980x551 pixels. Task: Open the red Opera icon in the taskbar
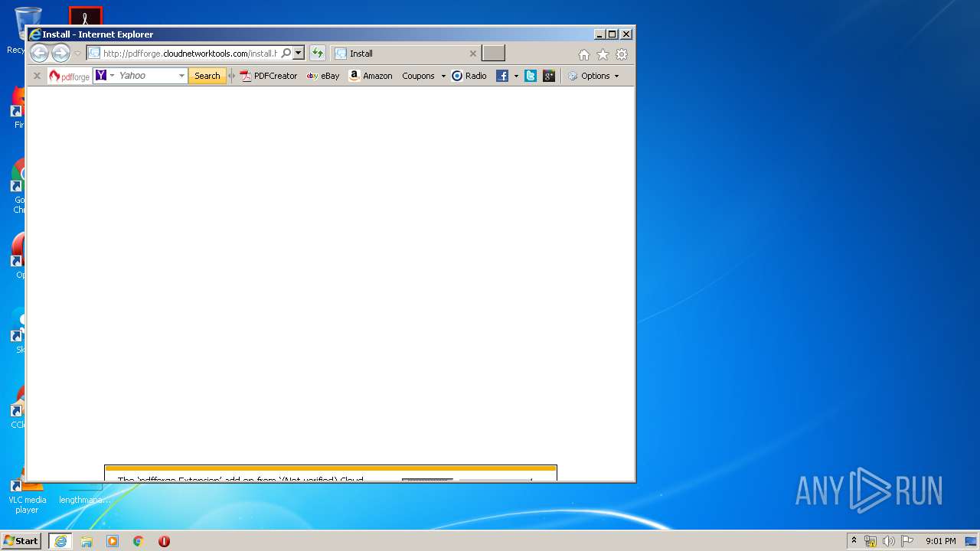(x=164, y=541)
